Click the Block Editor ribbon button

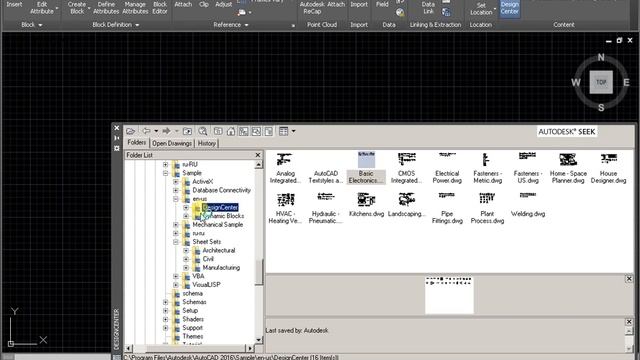pos(160,8)
